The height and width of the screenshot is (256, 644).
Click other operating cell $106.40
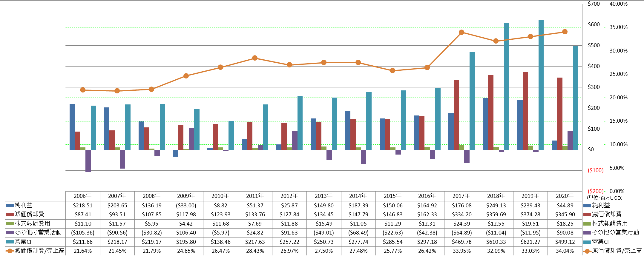click(186, 232)
